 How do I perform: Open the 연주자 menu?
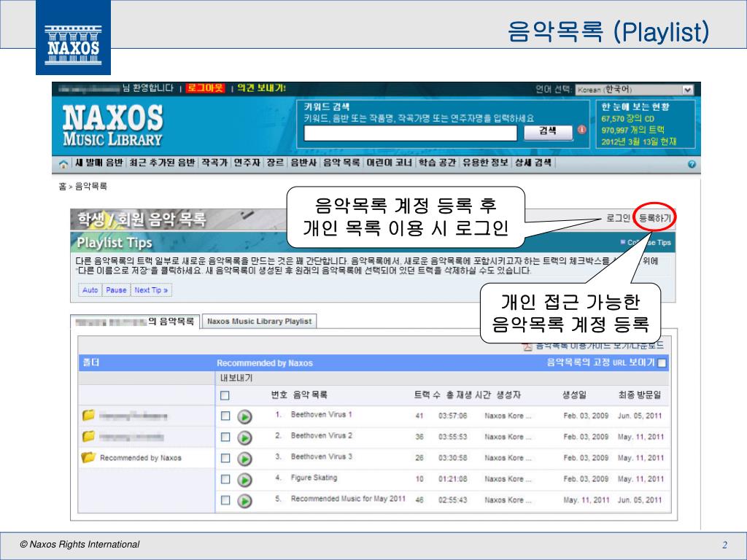coord(247,163)
